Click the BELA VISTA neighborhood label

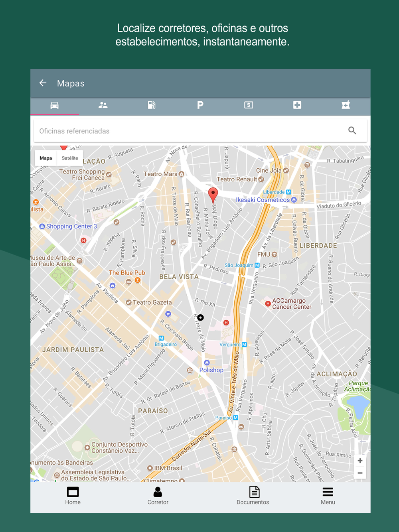pyautogui.click(x=179, y=277)
